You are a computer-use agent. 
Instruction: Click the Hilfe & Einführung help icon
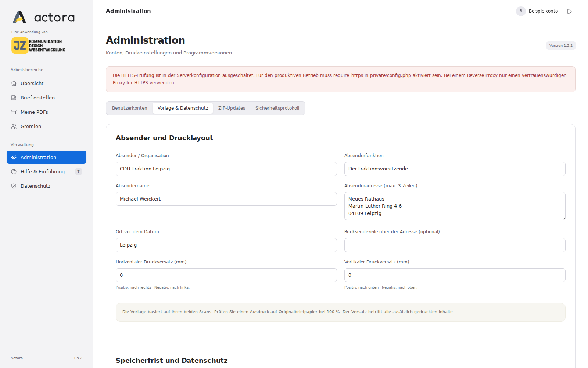pos(14,172)
